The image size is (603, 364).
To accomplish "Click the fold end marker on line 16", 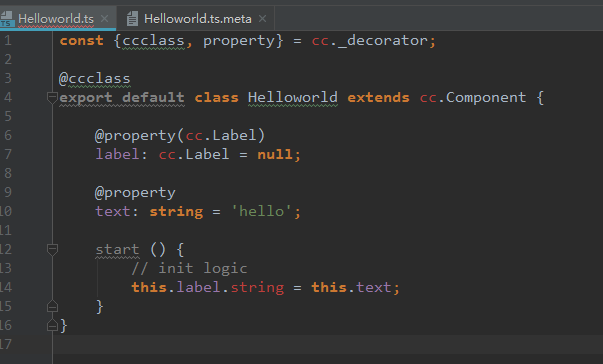I will click(52, 325).
